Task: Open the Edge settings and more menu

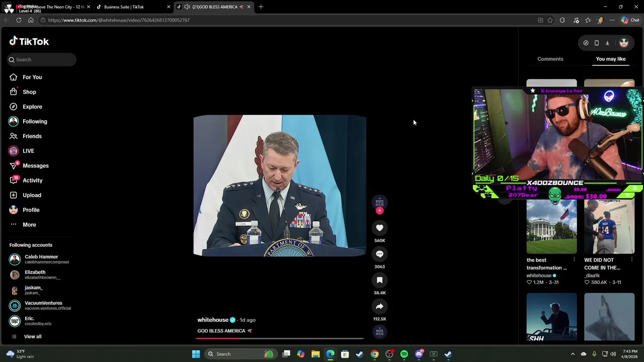Action: point(612,20)
